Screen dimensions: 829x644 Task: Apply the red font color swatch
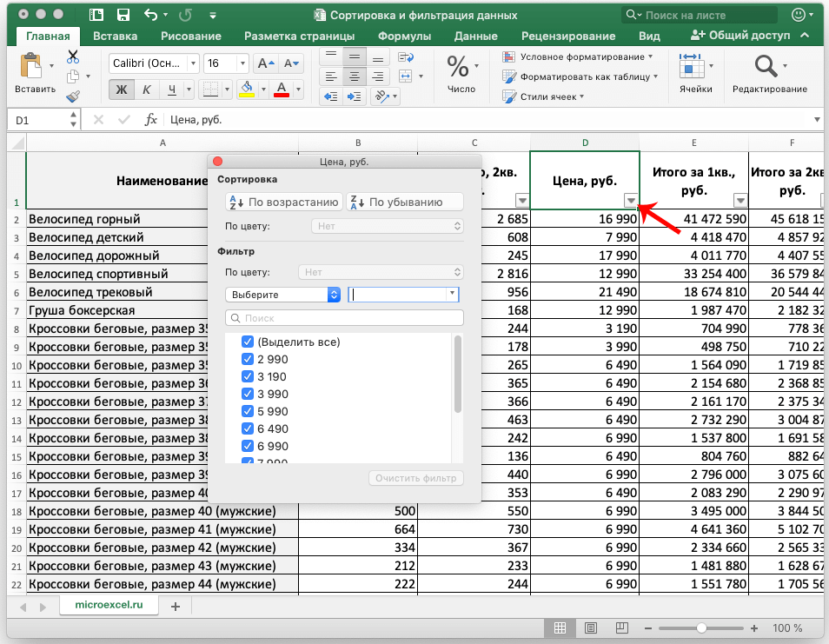282,90
